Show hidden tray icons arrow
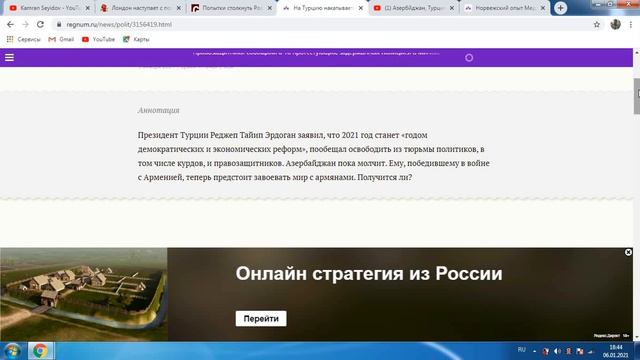 (x=534, y=351)
